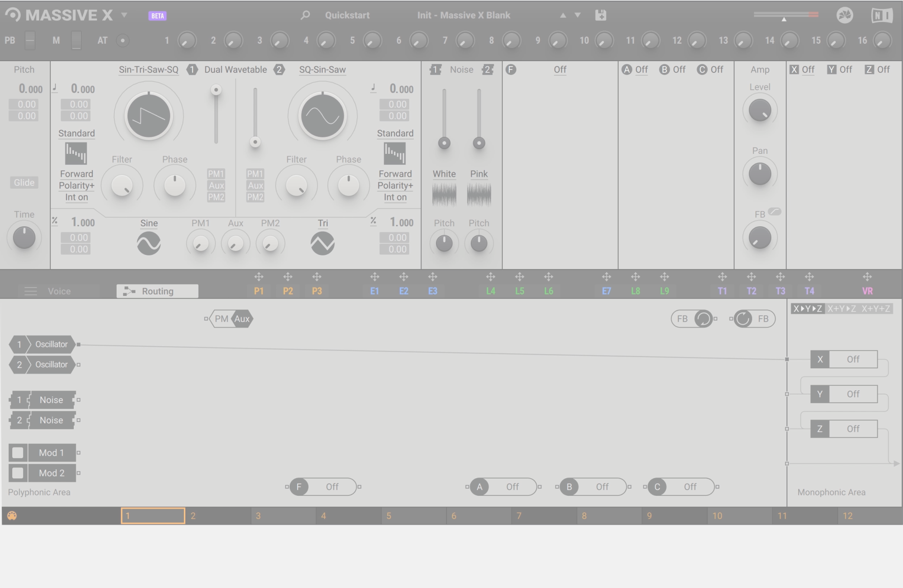Select the Tri PM oscillator wave icon
903x588 pixels.
coord(323,243)
